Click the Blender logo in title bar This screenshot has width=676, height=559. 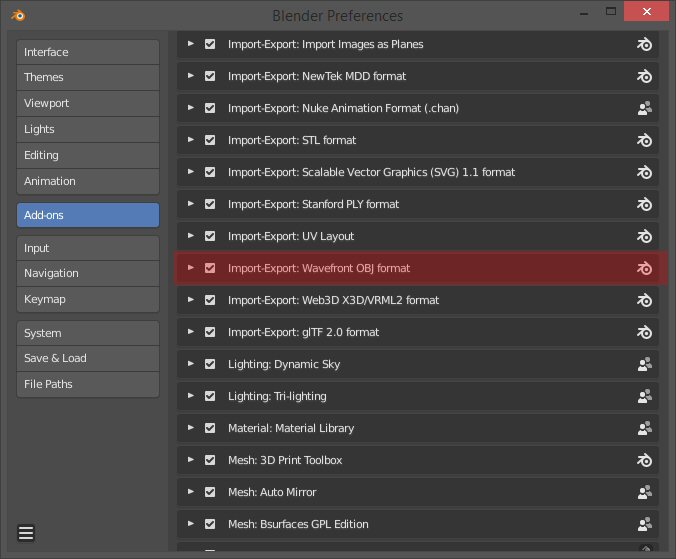[x=19, y=16]
